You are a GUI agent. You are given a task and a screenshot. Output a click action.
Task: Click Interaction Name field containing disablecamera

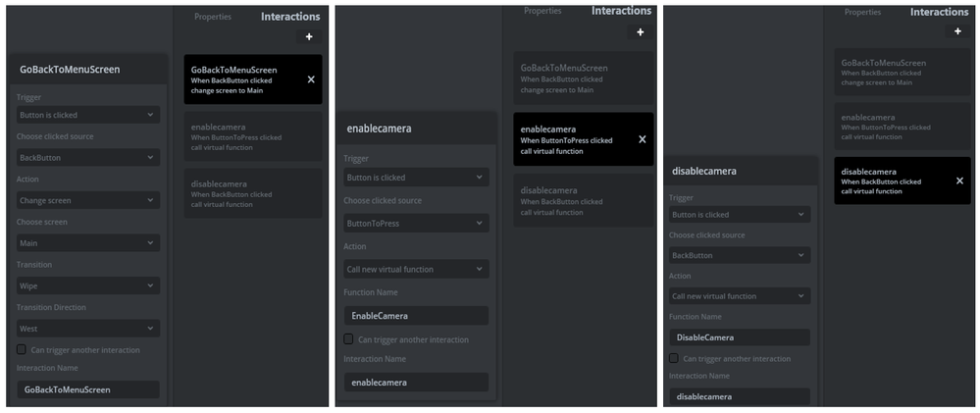click(740, 396)
